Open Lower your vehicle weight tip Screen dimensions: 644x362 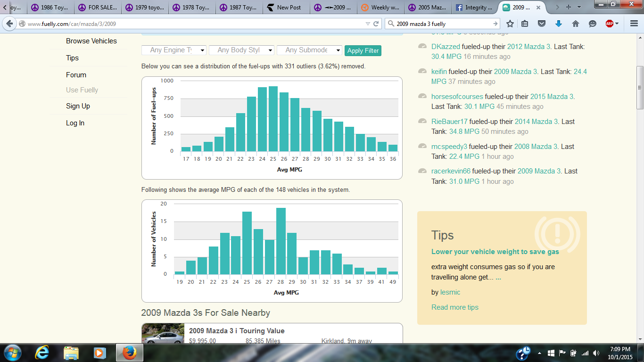495,252
